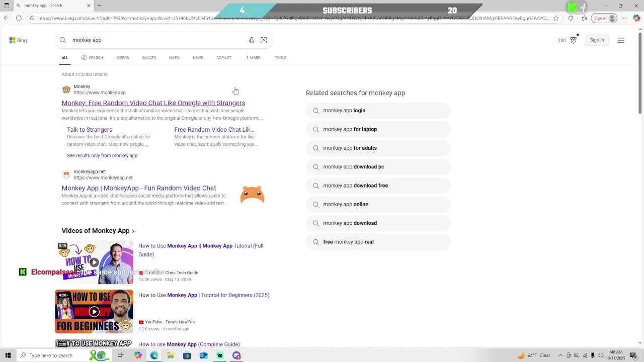
Task: Click the browser address bar URL
Action: 293,18
